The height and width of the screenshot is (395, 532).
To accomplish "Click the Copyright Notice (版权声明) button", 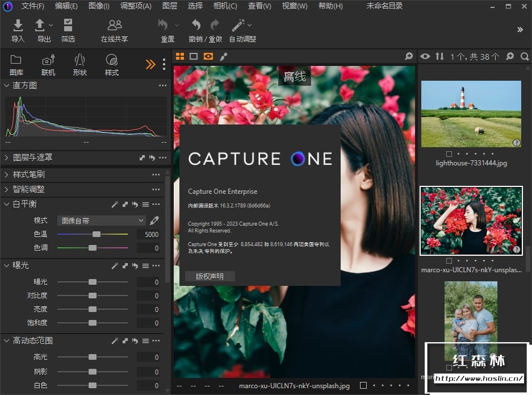I will (x=210, y=277).
